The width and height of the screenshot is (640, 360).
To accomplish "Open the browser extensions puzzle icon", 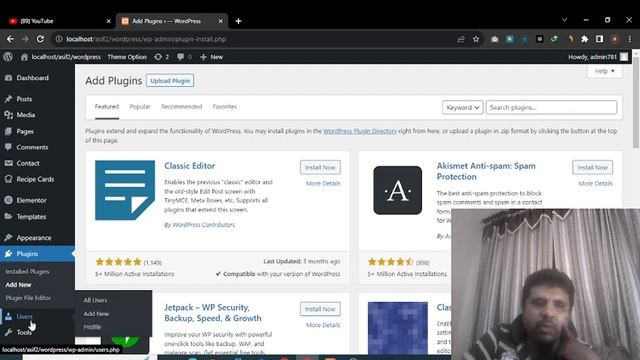I will 584,39.
